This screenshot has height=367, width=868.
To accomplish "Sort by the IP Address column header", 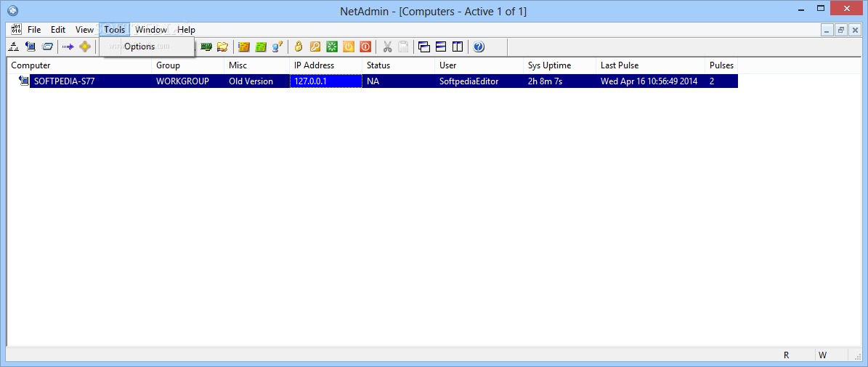I will click(326, 65).
